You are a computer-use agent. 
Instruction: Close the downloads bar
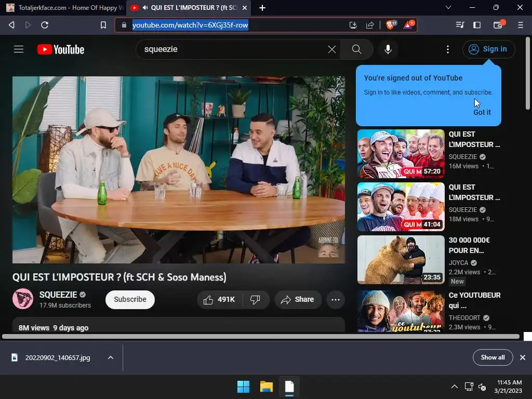click(x=523, y=357)
